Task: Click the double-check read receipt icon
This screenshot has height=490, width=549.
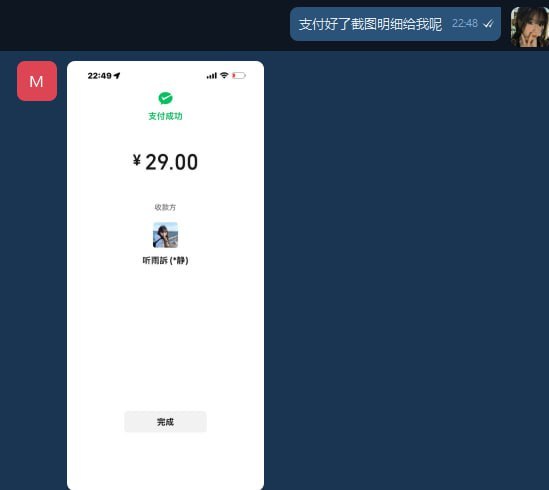Action: click(488, 24)
